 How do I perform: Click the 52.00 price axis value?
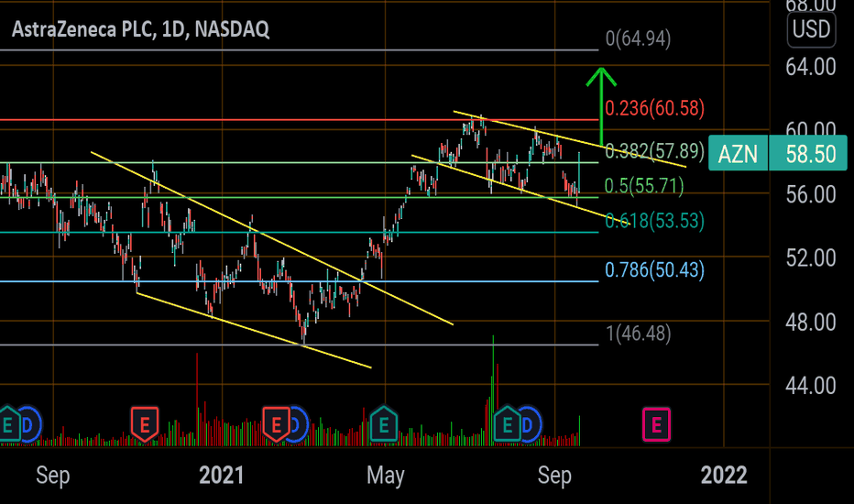coord(810,257)
